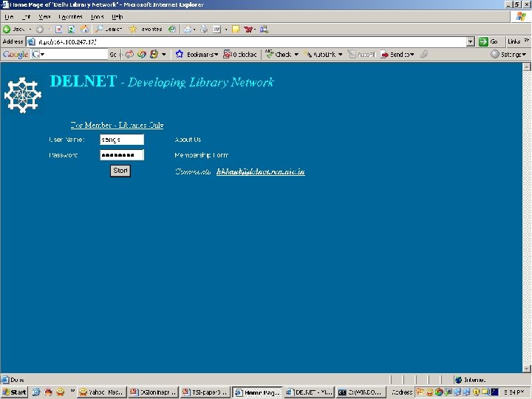Open History using the green clock icon
Screen dimensions: 532x399
(172, 29)
